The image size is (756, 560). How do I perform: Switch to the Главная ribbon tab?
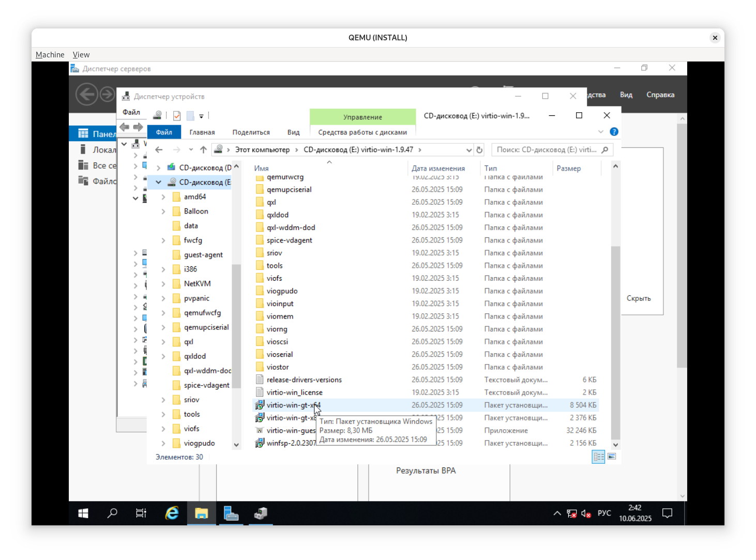202,132
